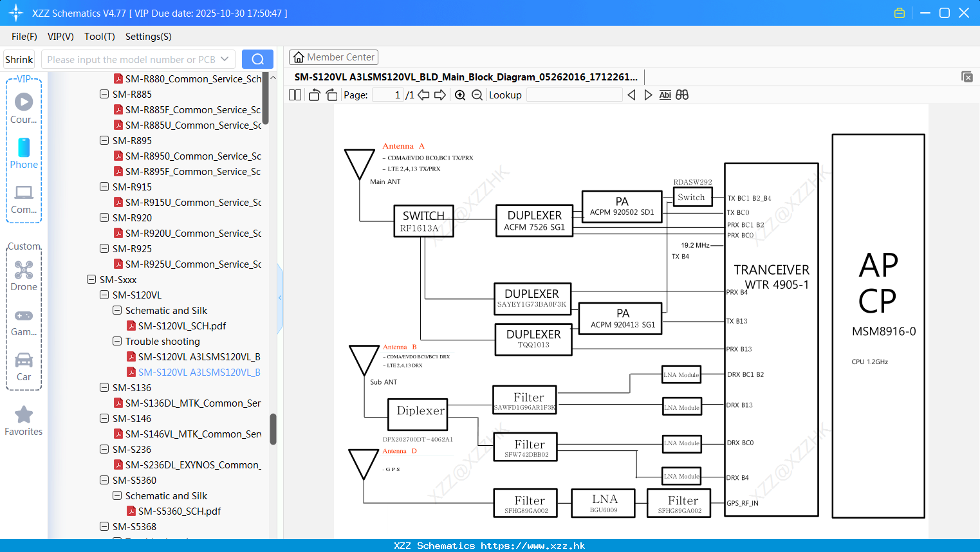Collapse the Trouble shooting folder
This screenshot has height=552, width=980.
click(x=117, y=341)
